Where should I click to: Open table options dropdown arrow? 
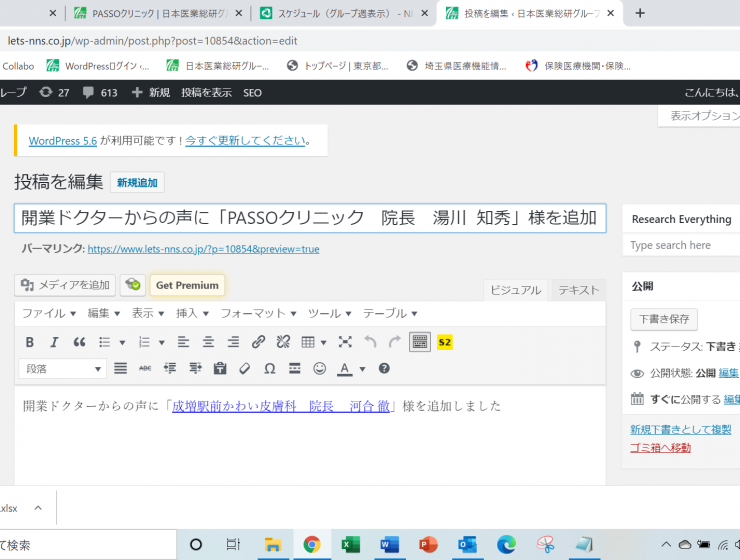pyautogui.click(x=324, y=343)
